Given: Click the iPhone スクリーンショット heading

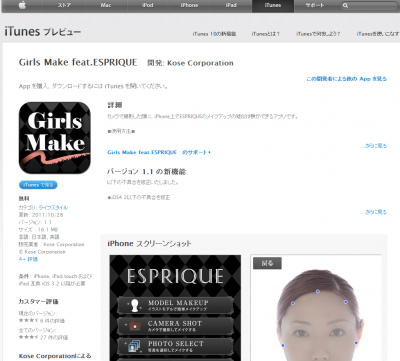Looking at the screenshot, I should pyautogui.click(x=149, y=244).
